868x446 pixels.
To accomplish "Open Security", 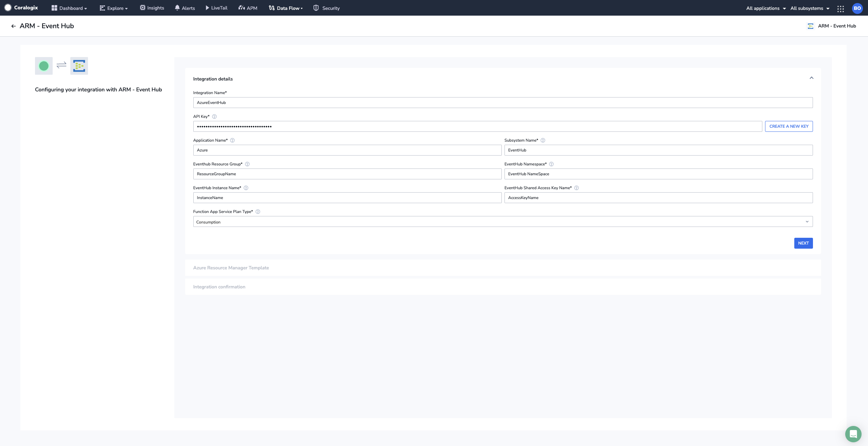I will coord(326,8).
